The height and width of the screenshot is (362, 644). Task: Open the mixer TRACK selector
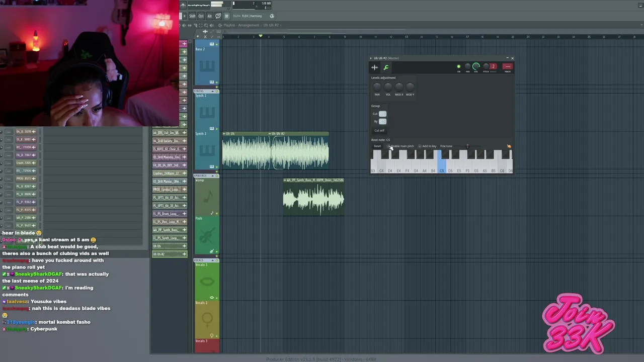[507, 66]
